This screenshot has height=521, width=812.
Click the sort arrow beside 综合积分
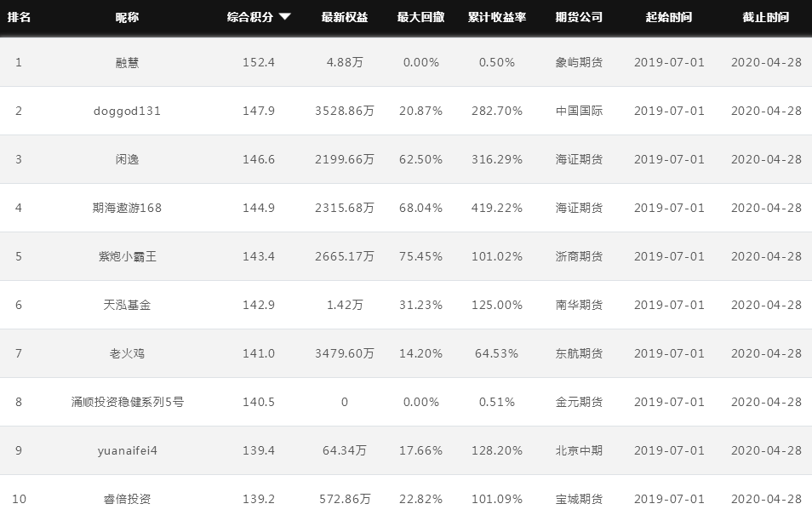tap(284, 17)
